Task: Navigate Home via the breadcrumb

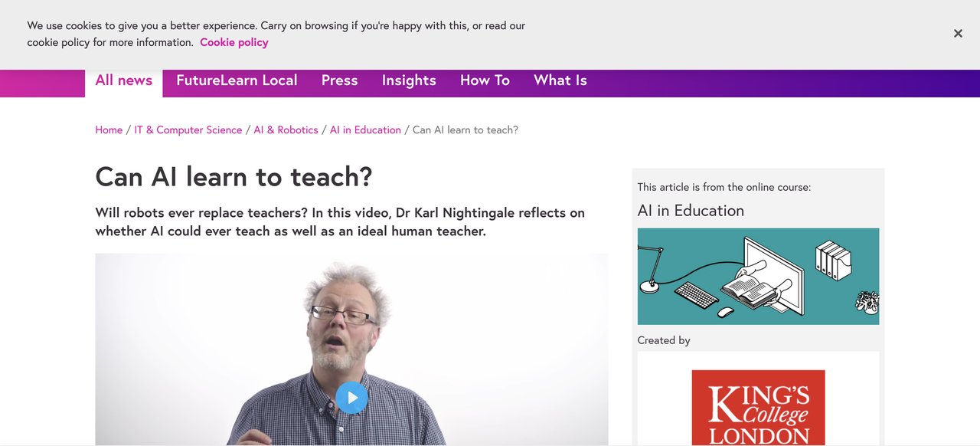Action: pos(108,130)
